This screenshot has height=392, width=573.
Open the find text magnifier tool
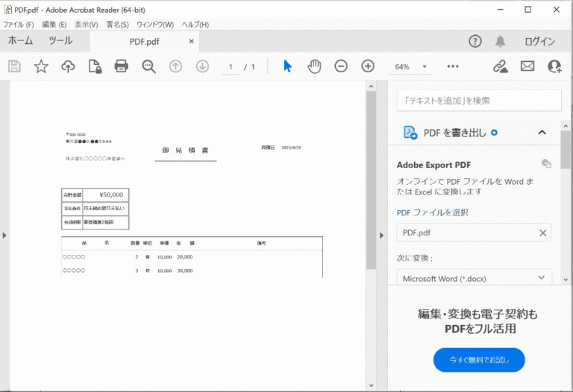coord(148,66)
